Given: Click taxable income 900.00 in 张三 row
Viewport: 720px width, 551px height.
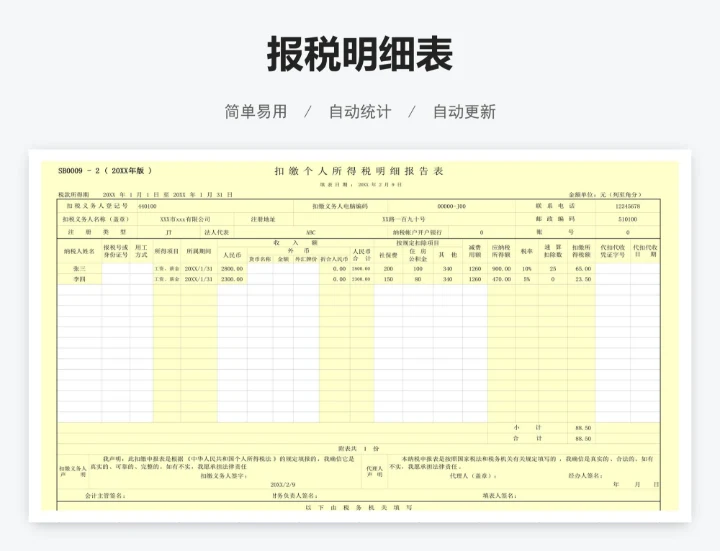Looking at the screenshot, I should click(501, 269).
